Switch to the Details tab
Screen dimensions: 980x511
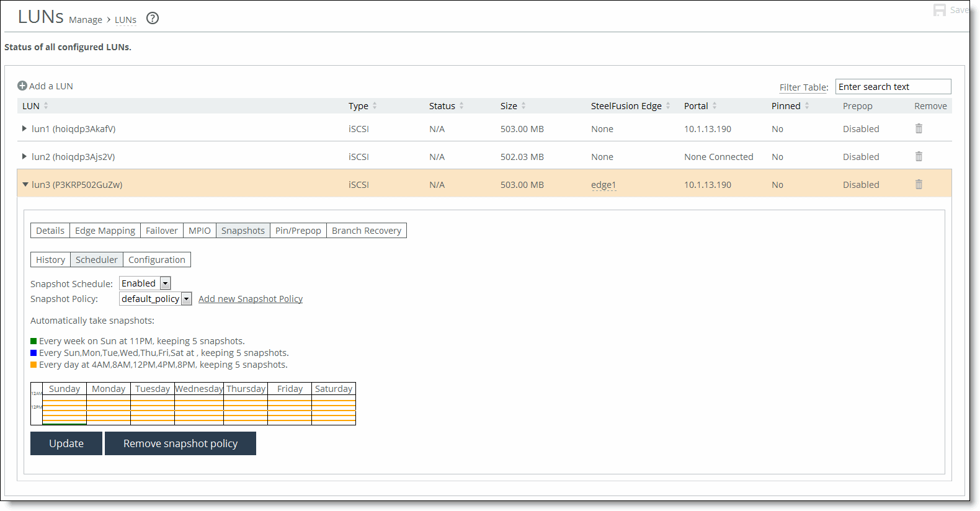[x=50, y=231]
